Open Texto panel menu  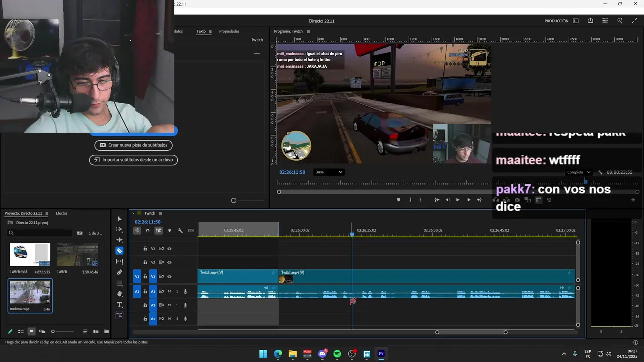pyautogui.click(x=210, y=31)
